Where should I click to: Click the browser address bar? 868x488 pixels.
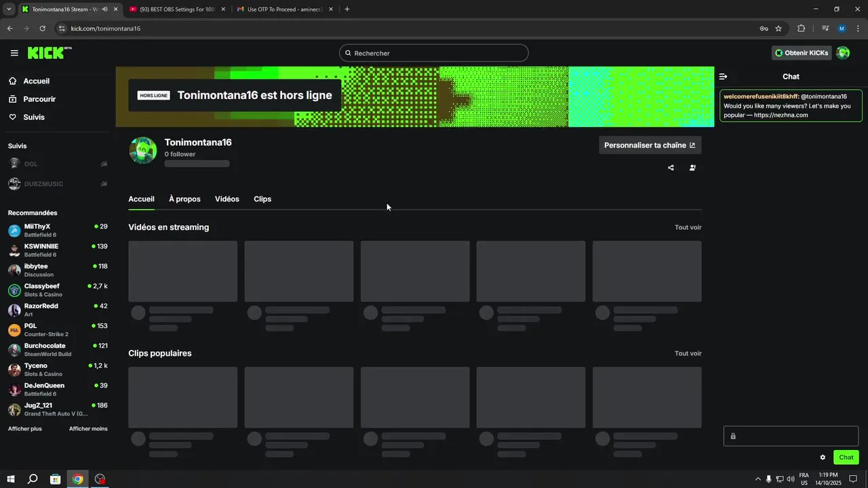point(407,28)
